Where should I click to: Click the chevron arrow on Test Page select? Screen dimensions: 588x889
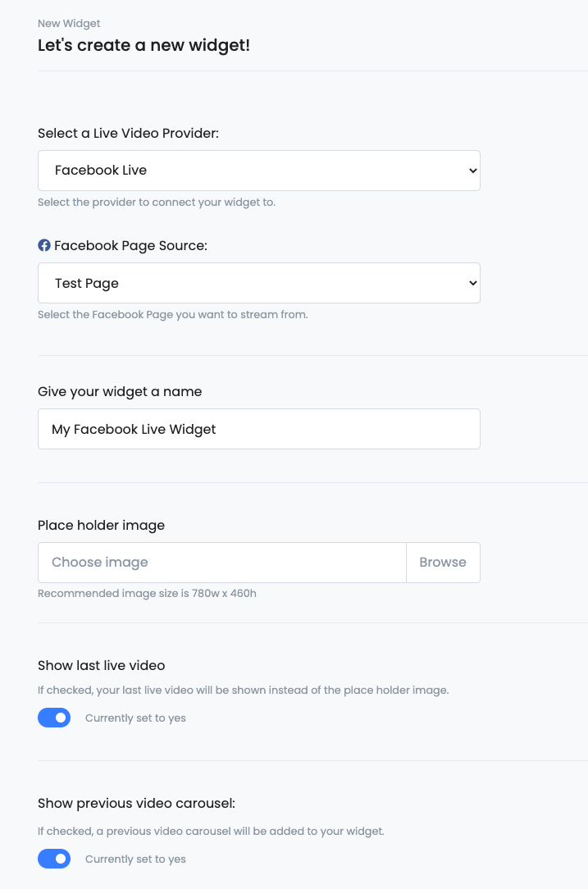click(472, 283)
